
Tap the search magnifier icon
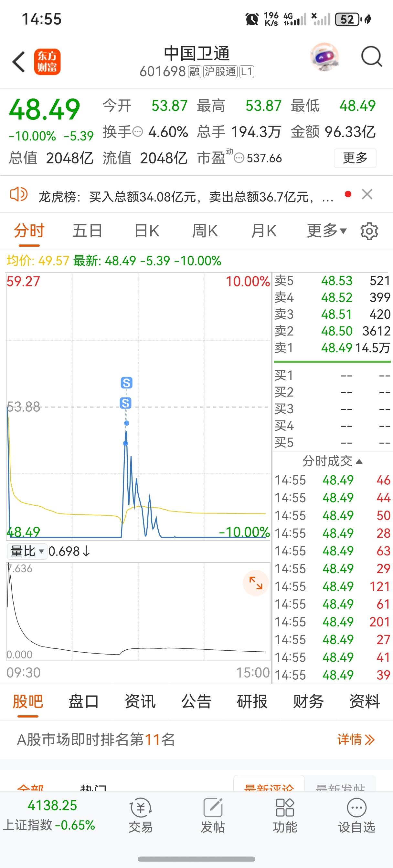tap(371, 57)
